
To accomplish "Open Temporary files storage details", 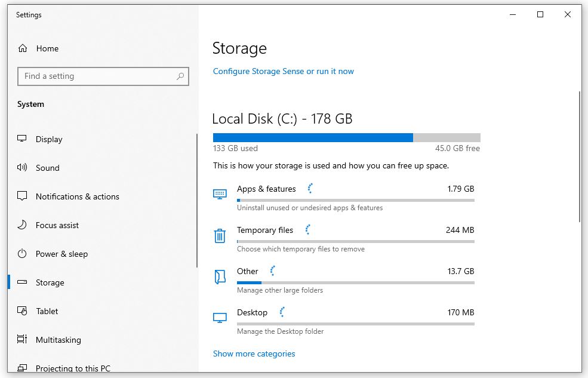I will point(343,239).
